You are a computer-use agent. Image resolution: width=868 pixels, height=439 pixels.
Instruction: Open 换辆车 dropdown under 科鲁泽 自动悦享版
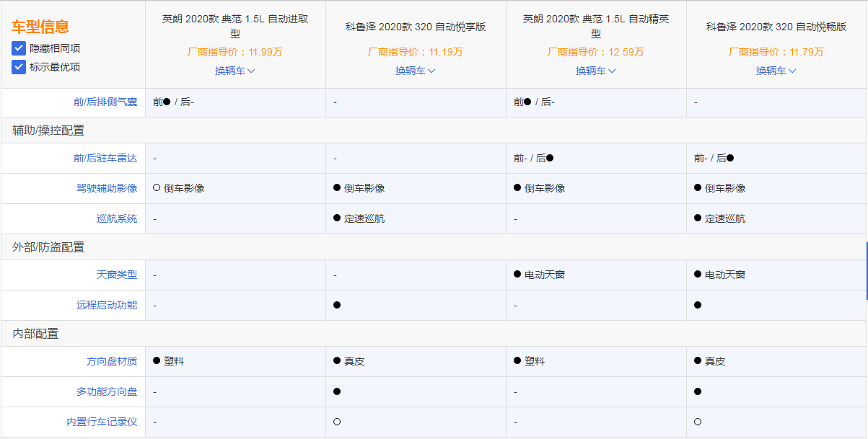coord(416,71)
